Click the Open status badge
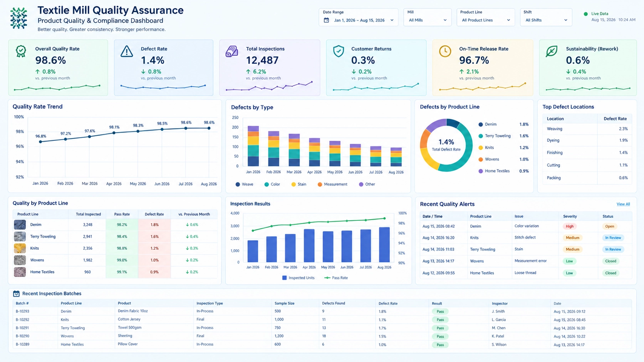The image size is (644, 362). point(609,226)
